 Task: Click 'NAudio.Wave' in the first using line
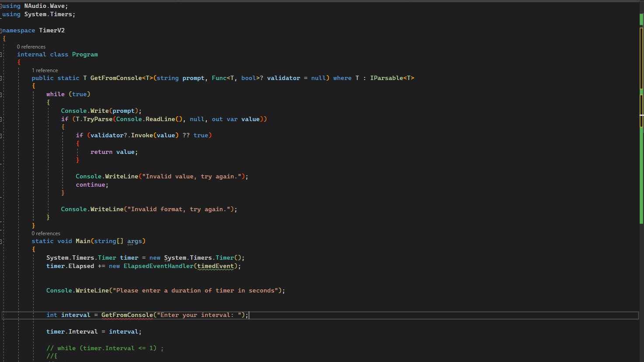point(44,6)
